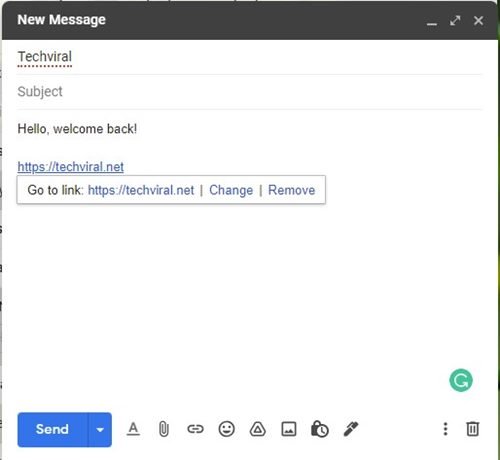
Task: Select the Change link option
Action: [x=231, y=190]
